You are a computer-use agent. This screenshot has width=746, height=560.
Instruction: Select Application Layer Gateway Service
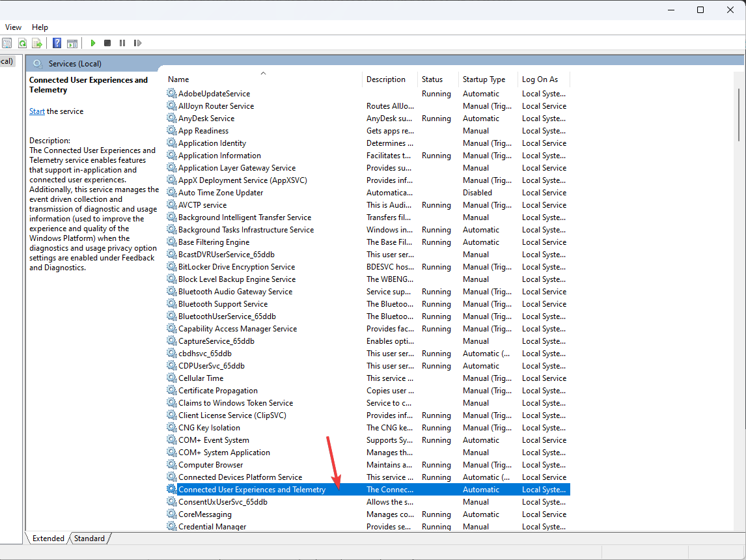point(368,168)
